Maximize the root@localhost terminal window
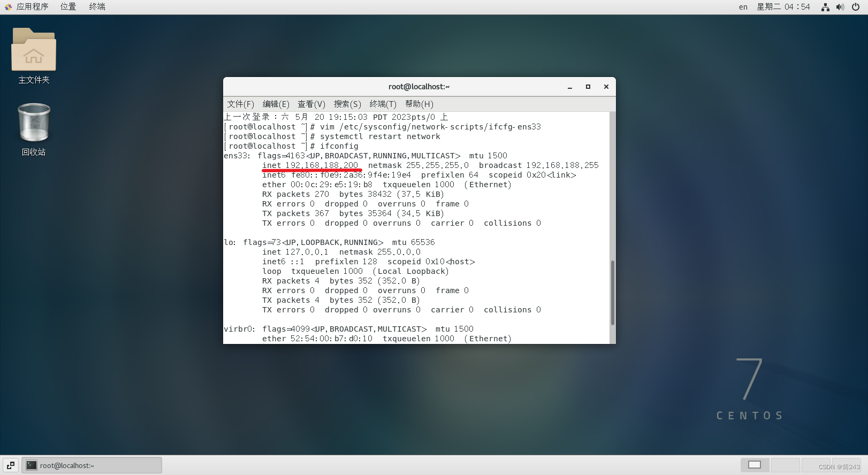 [x=588, y=87]
